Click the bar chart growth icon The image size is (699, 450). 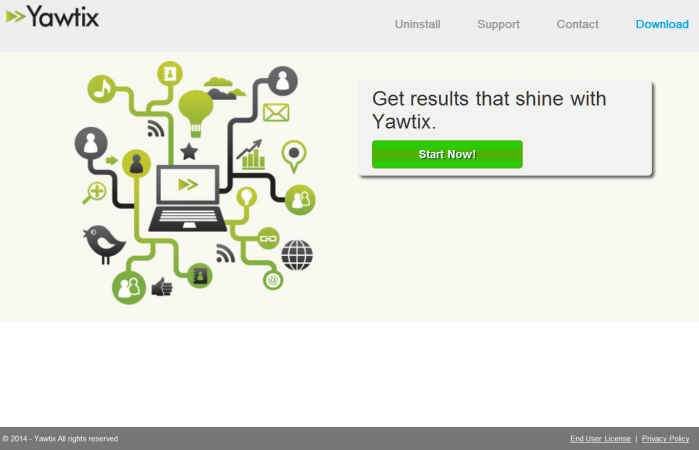tap(250, 154)
